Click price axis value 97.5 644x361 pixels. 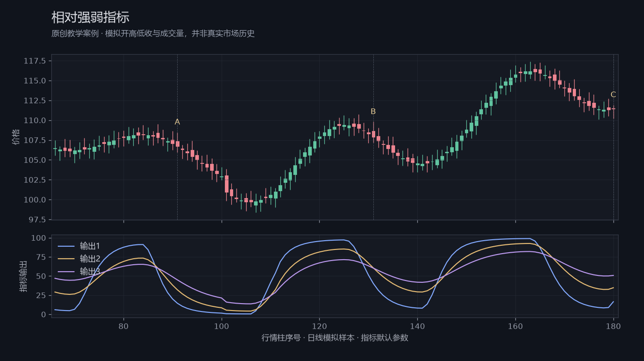click(37, 219)
